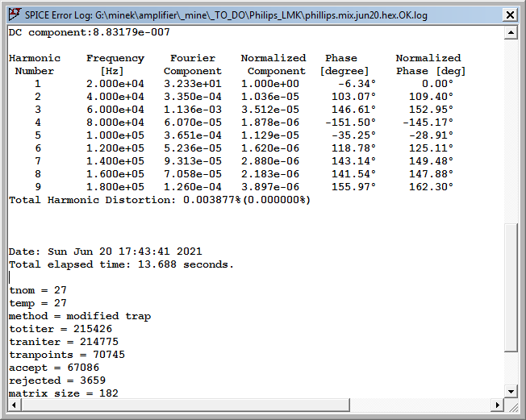Click the Date line 'Sun Jun 20 17:43:41 2021'
This screenshot has width=526, height=420.
pyautogui.click(x=106, y=252)
